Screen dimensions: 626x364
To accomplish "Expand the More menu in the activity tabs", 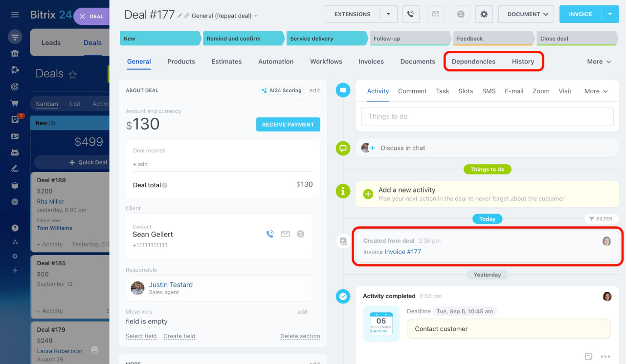I will pos(596,91).
